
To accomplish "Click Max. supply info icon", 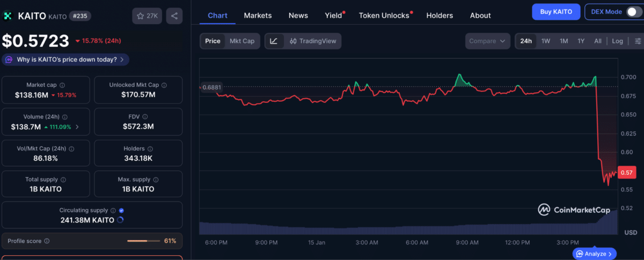I will 156,180.
